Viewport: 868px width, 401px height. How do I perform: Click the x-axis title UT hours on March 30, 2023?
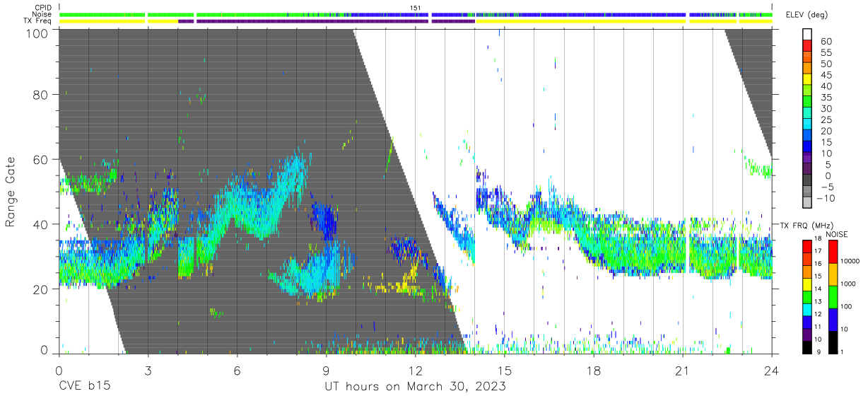[415, 388]
